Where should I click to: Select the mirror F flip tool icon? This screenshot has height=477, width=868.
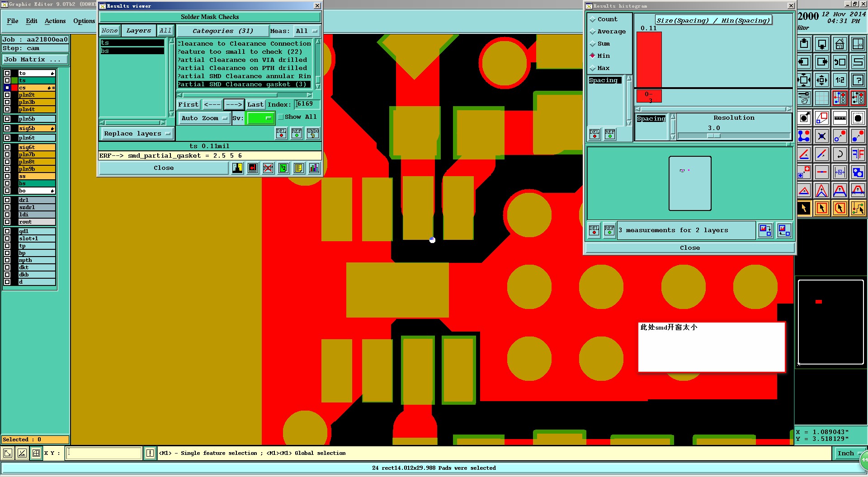(858, 154)
